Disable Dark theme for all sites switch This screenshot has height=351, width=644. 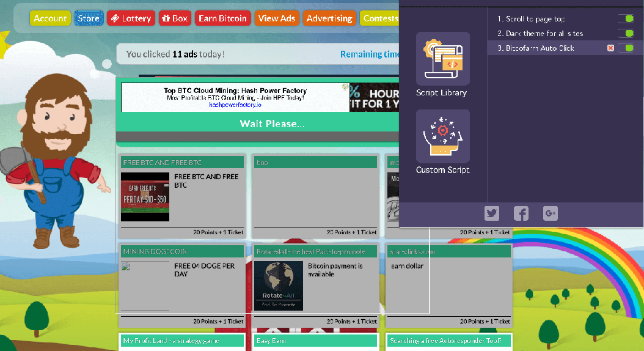click(x=626, y=34)
